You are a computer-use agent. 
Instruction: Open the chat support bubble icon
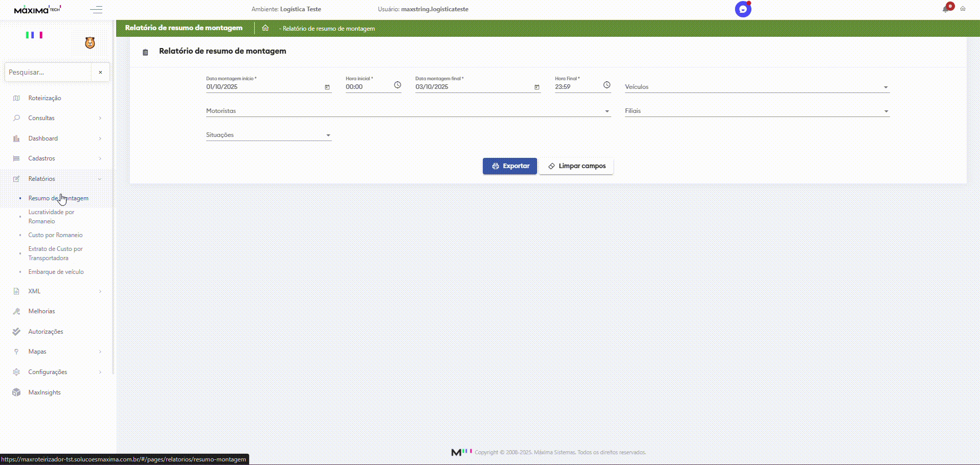[743, 9]
